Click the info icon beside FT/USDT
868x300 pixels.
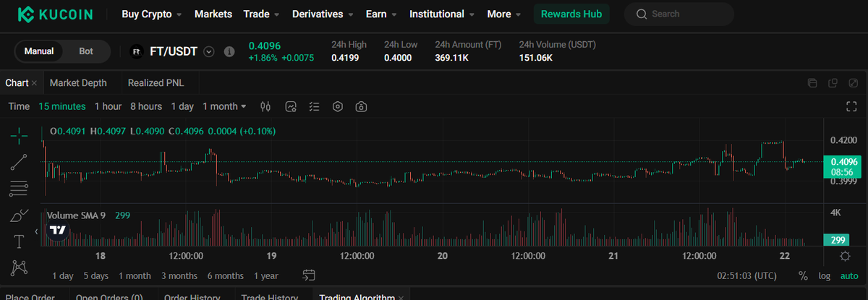tap(229, 52)
